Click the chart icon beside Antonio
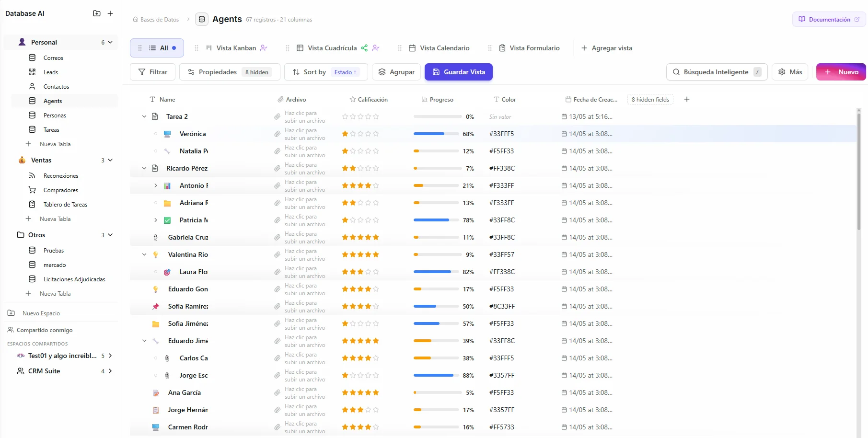This screenshot has height=438, width=868. click(x=167, y=185)
